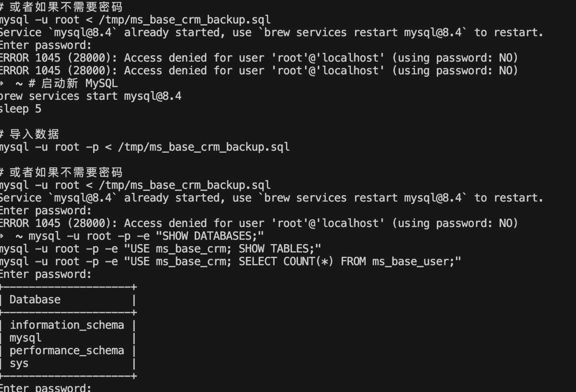Click the mysql -u root -p import command

click(144, 147)
